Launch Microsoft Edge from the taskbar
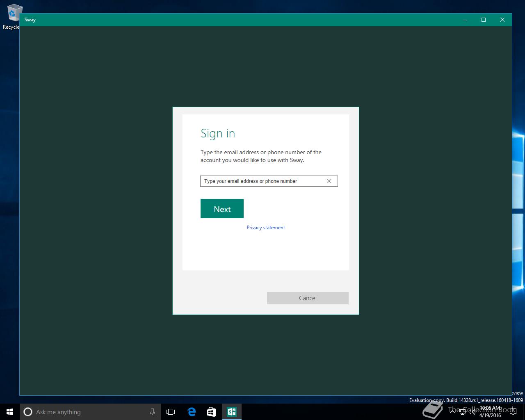Viewport: 525px width, 420px height. (192, 412)
